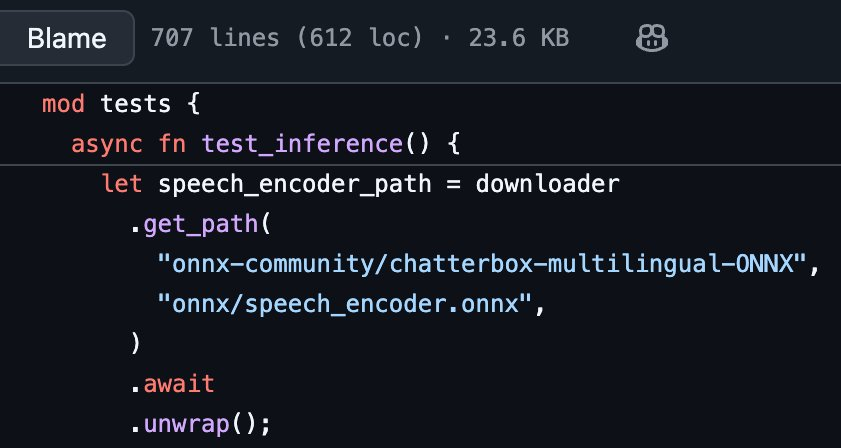Screen dimensions: 841x448
Task: Click the unwrap method call
Action: pyautogui.click(x=187, y=424)
